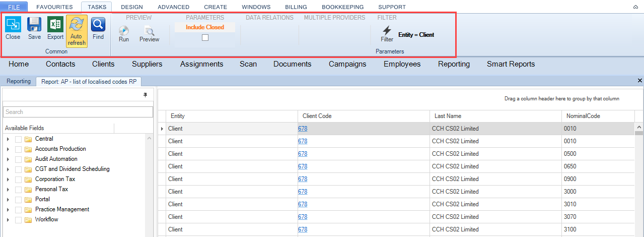The height and width of the screenshot is (237, 644).
Task: Tick the Include Closed checkbox
Action: 205,38
